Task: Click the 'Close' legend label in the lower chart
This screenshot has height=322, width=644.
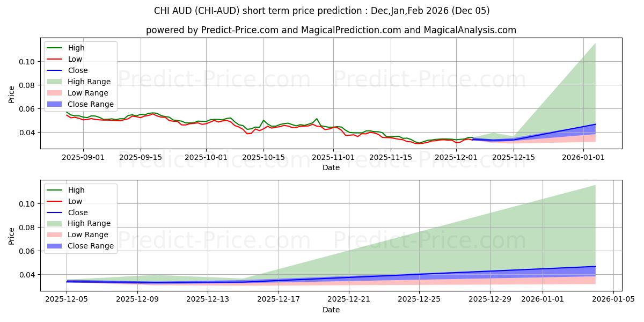Action: coord(78,213)
